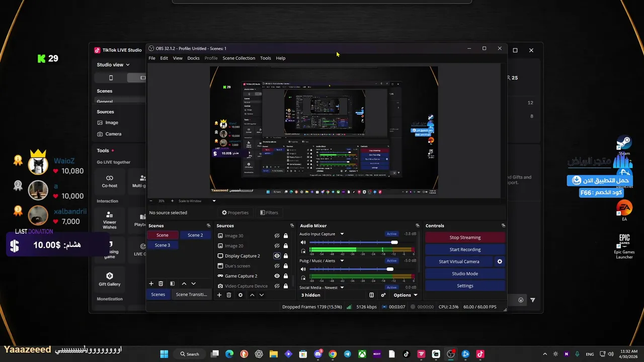Screen dimensions: 644x362
Task: Open source Filters button
Action: click(x=269, y=213)
